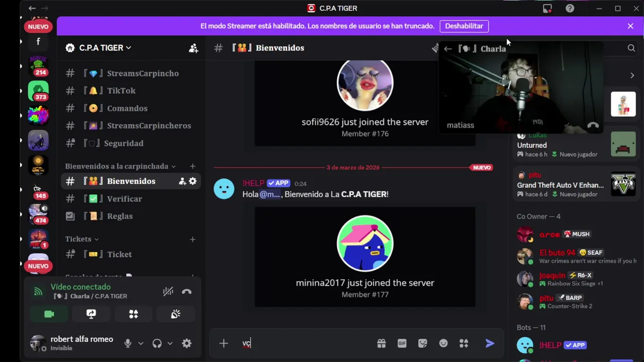Expand activity panel with right chevron

pyautogui.click(x=632, y=75)
